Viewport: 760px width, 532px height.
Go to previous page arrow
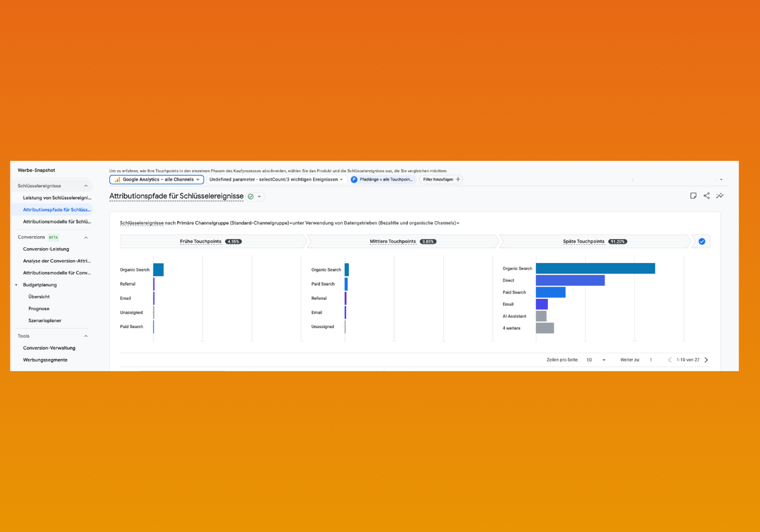pyautogui.click(x=670, y=360)
